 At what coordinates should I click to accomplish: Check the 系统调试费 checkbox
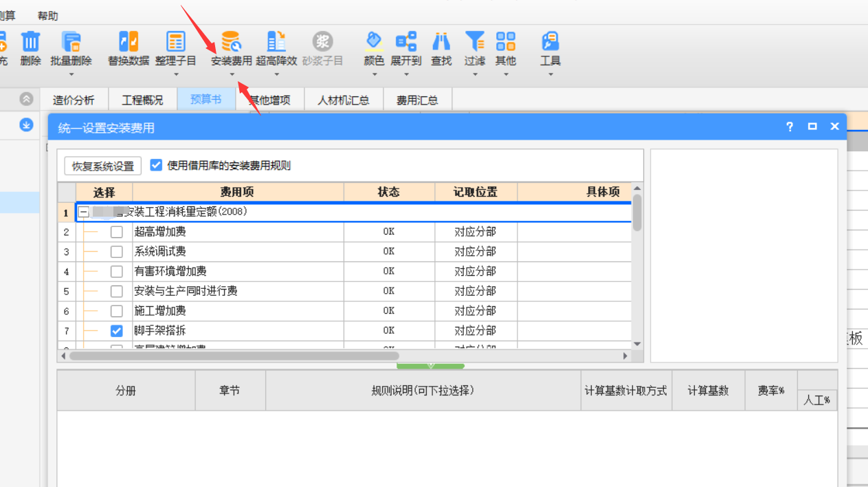(x=117, y=252)
